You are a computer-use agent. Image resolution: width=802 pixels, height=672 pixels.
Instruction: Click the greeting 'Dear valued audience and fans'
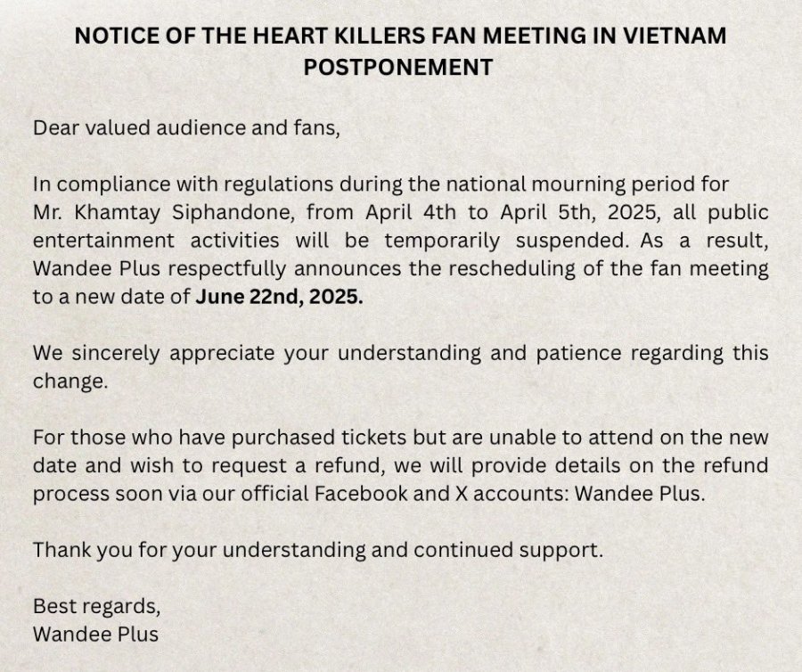coord(186,127)
